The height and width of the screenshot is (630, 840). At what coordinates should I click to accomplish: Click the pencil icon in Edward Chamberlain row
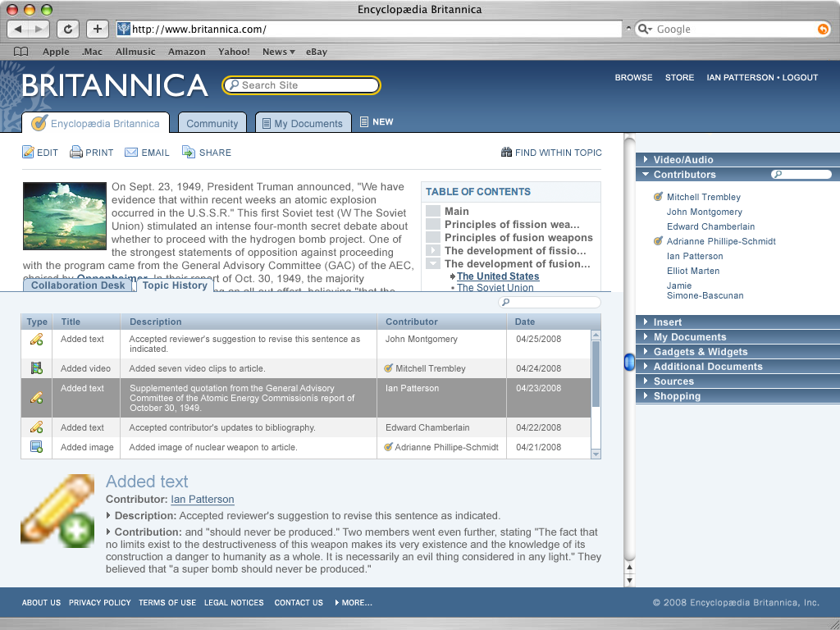[x=36, y=427]
